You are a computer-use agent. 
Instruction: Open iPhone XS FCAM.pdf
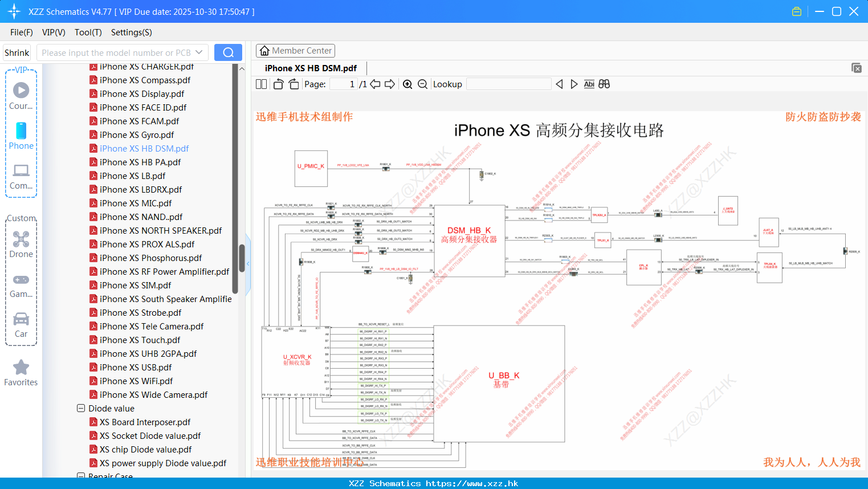coord(139,121)
